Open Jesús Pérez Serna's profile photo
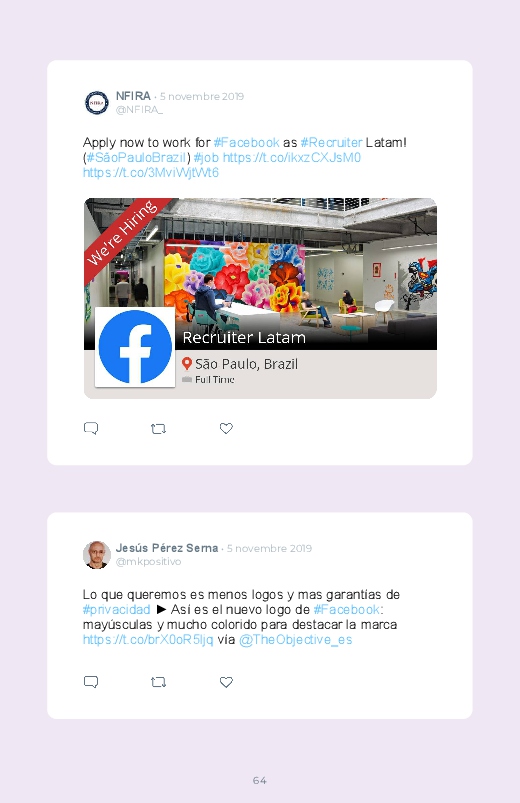The image size is (520, 803). pos(96,555)
